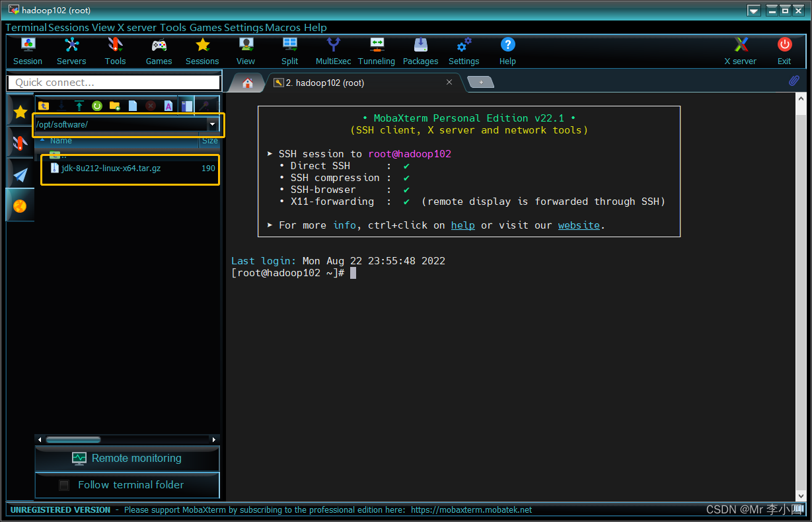Expand the /opt/software/ path dropdown

[x=212, y=124]
